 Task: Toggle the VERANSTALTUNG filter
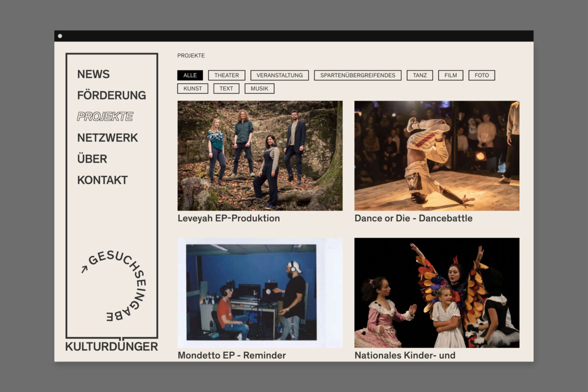click(279, 75)
